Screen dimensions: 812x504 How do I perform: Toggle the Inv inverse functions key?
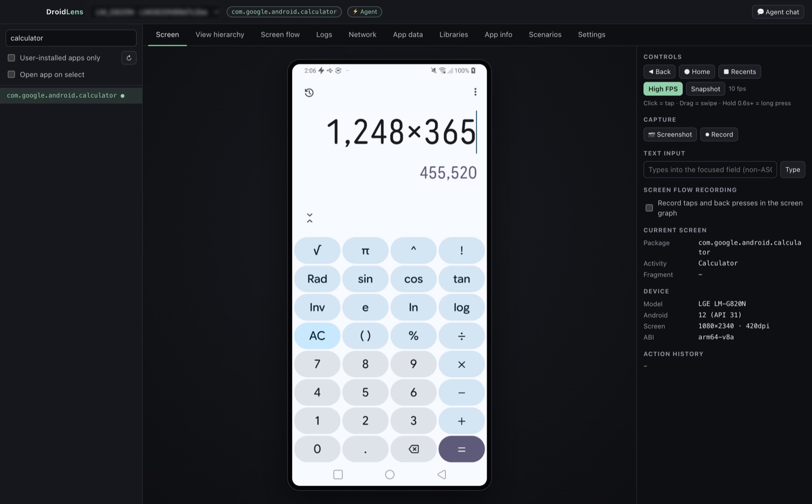coord(317,307)
